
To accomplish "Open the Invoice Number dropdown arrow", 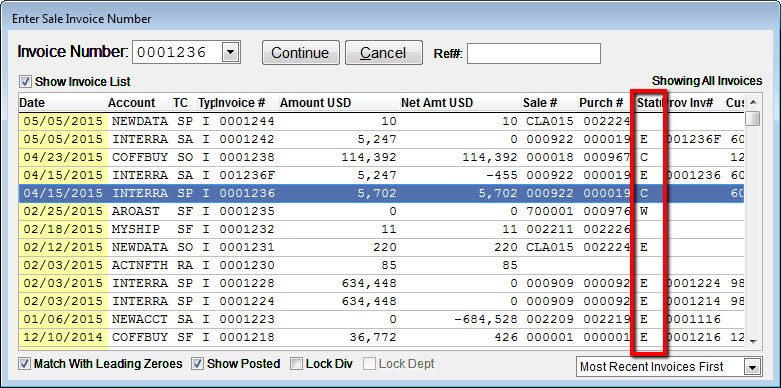I will [230, 53].
